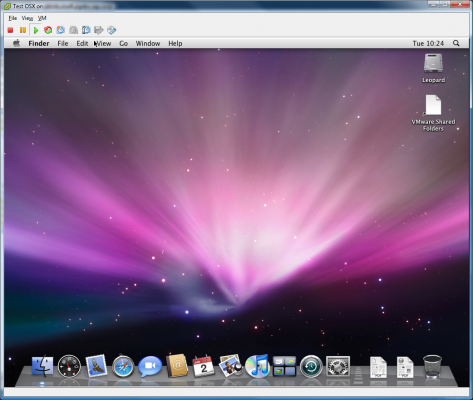Open the Snapshot Manager toolbar icon
Image resolution: width=473 pixels, height=400 pixels.
86,30
